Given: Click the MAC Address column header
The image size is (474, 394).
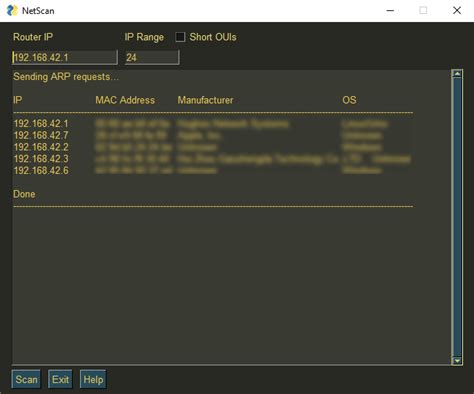Looking at the screenshot, I should tap(125, 100).
